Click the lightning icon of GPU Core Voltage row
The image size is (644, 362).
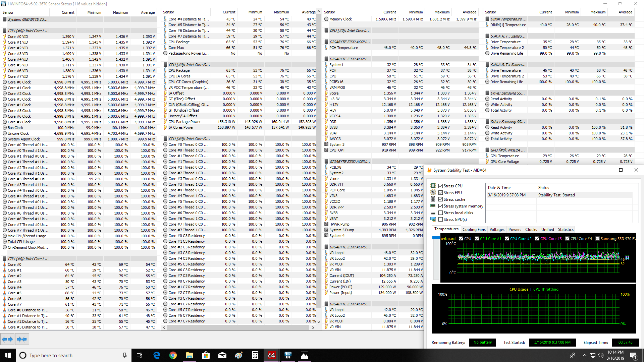pyautogui.click(x=487, y=162)
